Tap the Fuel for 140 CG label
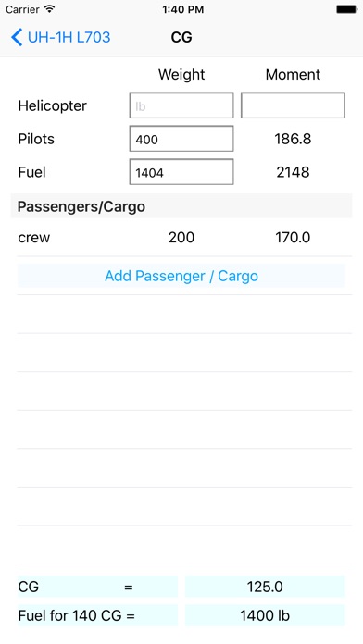 [77, 615]
